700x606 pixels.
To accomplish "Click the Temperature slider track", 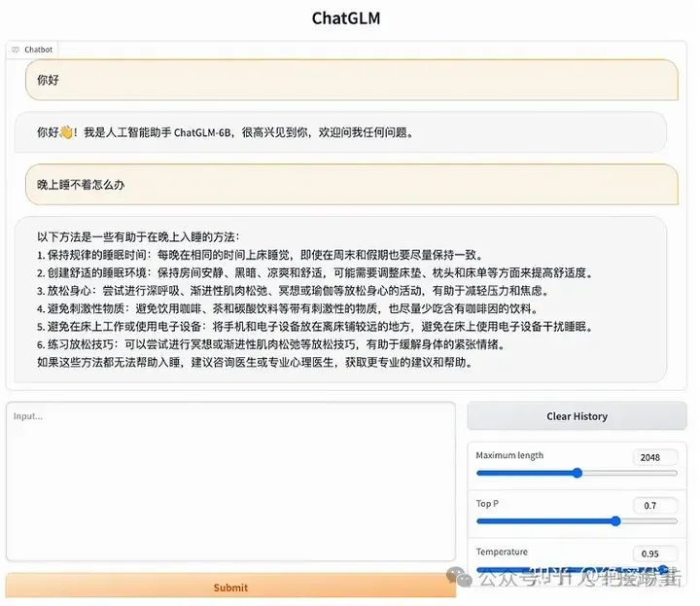I will [x=577, y=569].
